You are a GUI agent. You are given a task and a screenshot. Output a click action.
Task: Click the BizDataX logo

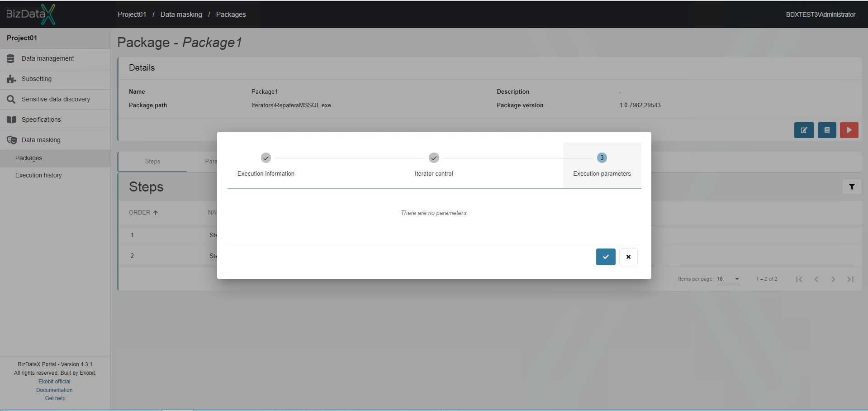tap(31, 14)
